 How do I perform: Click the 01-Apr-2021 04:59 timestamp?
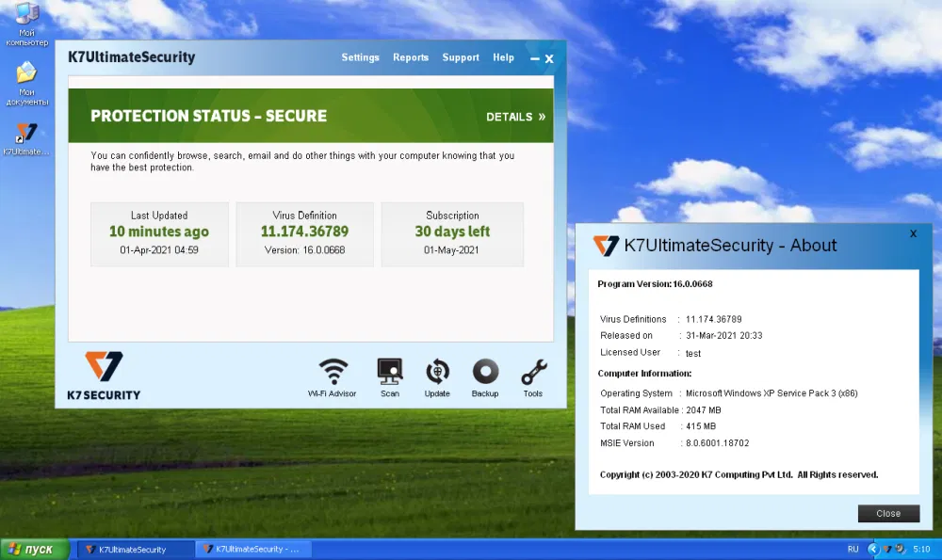(159, 249)
